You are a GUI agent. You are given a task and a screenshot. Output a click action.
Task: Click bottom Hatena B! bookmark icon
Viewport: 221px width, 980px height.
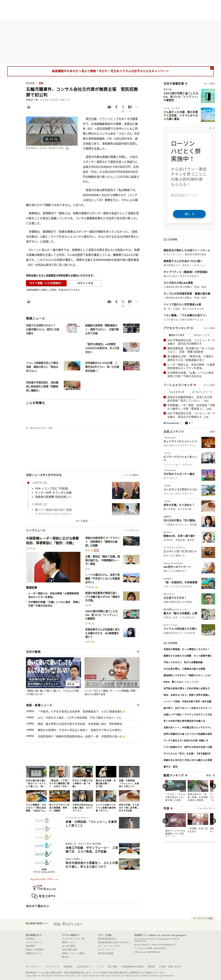coord(130,302)
